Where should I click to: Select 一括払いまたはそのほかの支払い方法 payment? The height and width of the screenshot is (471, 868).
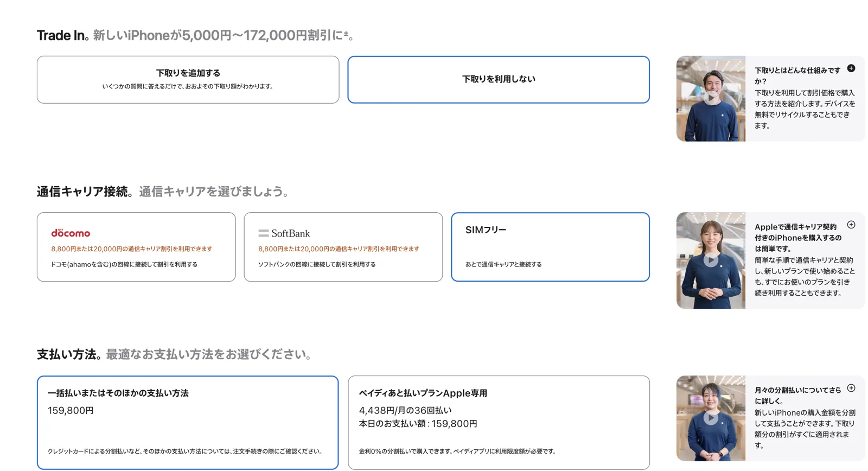pos(188,422)
